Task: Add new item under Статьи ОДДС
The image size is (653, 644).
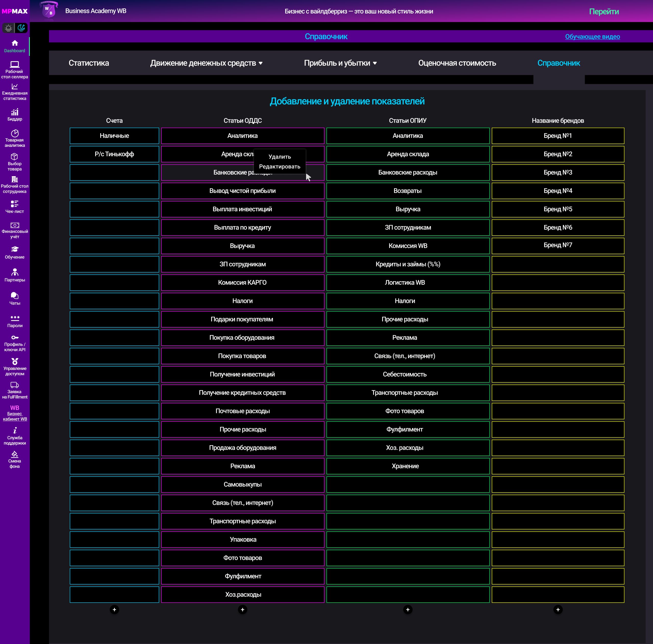Action: tap(242, 610)
